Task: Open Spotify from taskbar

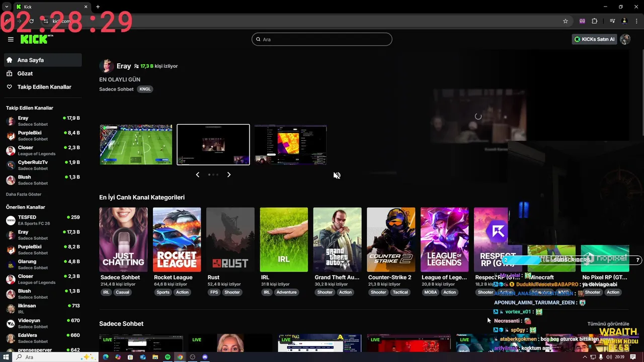Action: coord(168,357)
